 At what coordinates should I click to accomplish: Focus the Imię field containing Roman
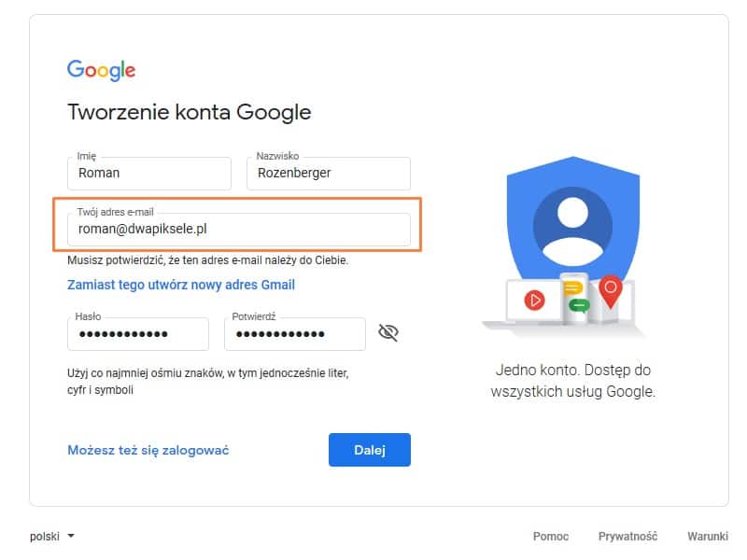tap(148, 173)
